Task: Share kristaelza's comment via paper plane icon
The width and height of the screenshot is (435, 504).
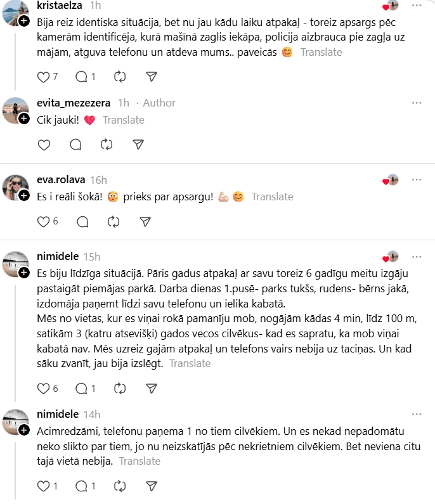Action: click(x=152, y=77)
